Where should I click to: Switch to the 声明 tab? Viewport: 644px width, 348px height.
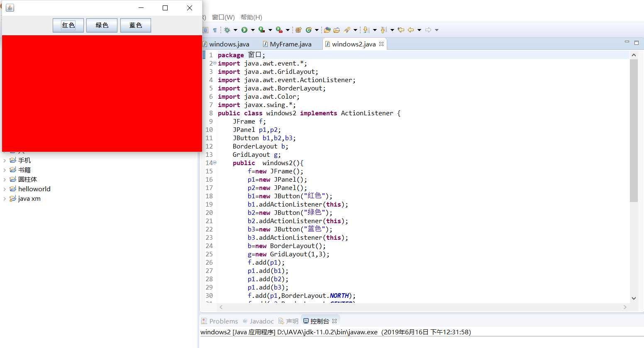(288, 321)
